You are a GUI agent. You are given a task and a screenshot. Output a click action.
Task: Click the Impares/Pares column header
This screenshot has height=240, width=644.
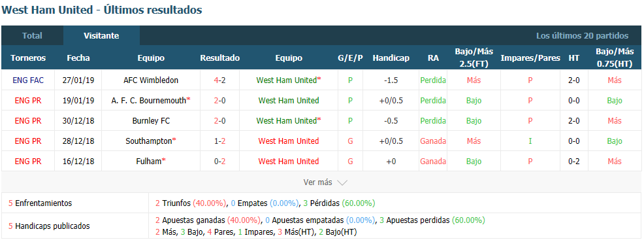[x=530, y=58]
